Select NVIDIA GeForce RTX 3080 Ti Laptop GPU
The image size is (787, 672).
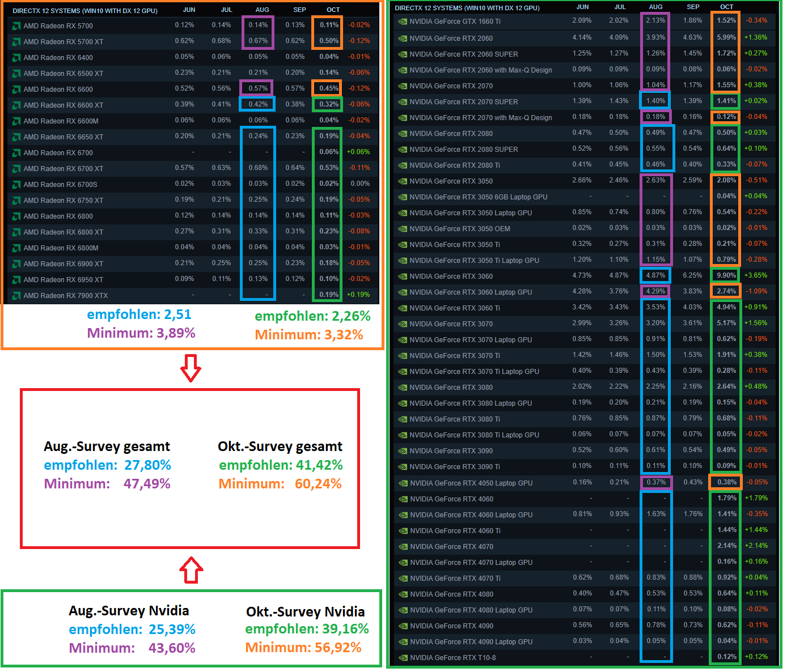coord(475,435)
